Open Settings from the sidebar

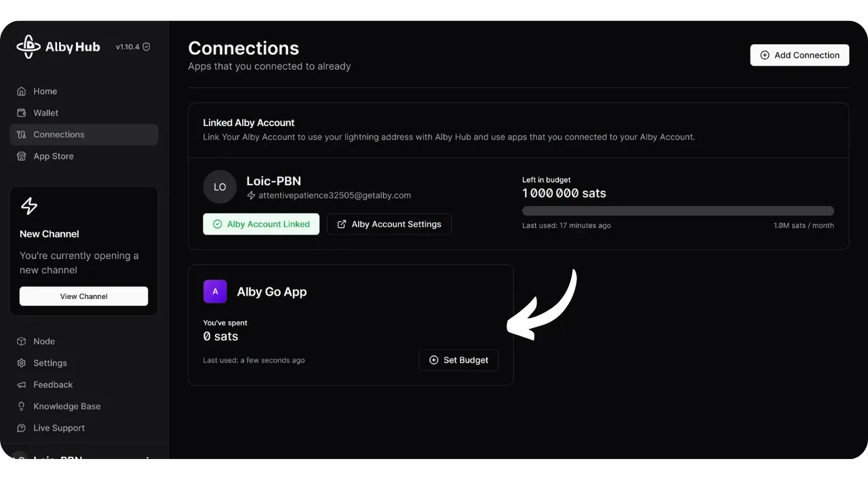point(50,363)
